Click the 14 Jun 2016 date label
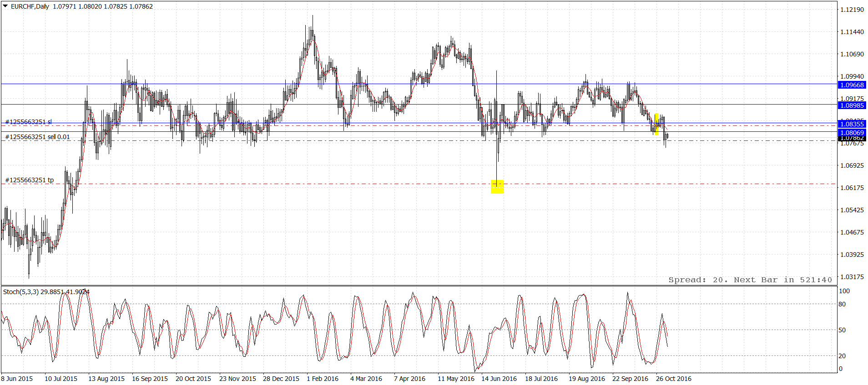Viewport: 868px width, 385px height. (x=499, y=379)
